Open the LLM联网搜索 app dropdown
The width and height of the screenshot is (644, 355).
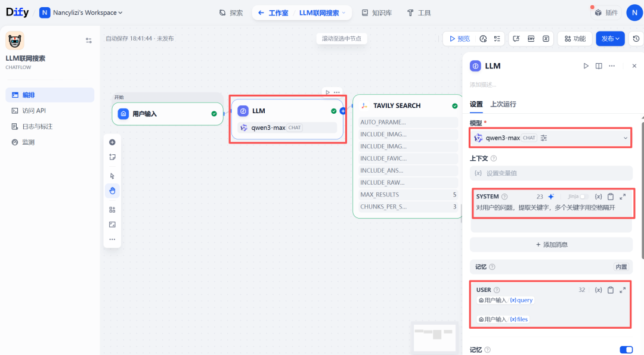point(323,13)
